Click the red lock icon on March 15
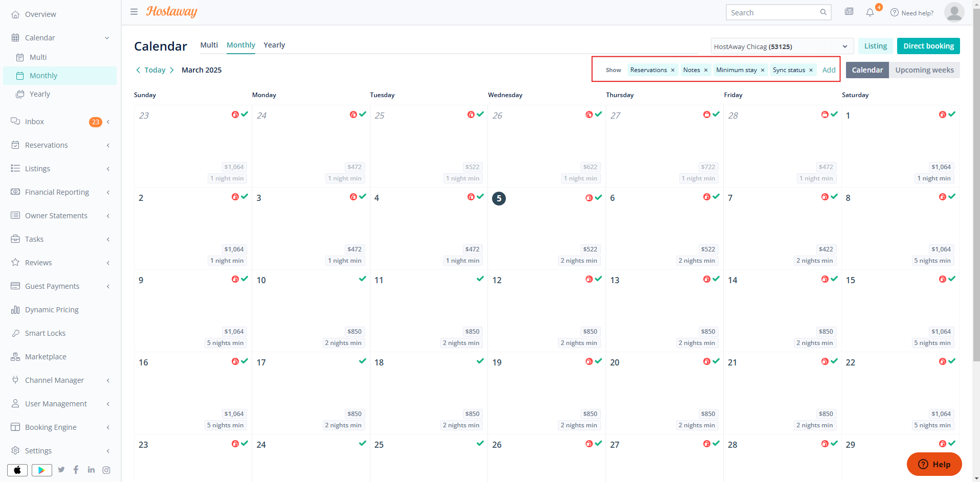 942,279
